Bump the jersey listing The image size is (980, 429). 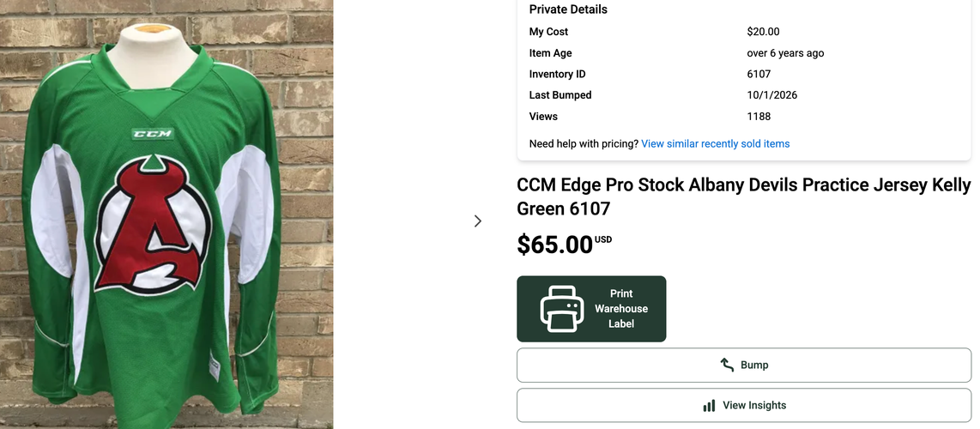[x=744, y=366]
